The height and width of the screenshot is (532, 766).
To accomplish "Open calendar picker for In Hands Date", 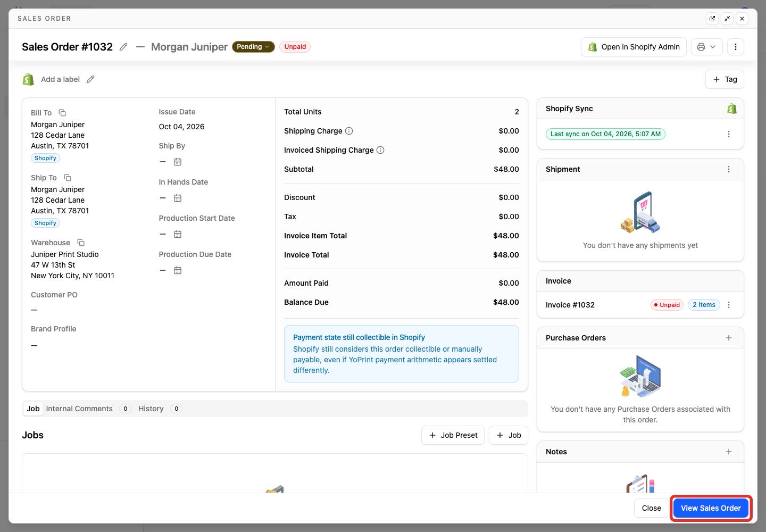I will pos(178,198).
